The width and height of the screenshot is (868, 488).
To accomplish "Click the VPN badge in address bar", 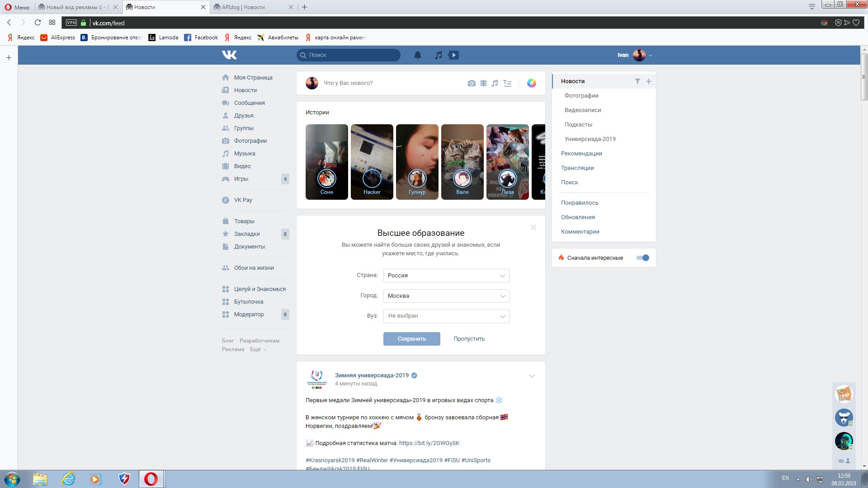I will point(71,23).
